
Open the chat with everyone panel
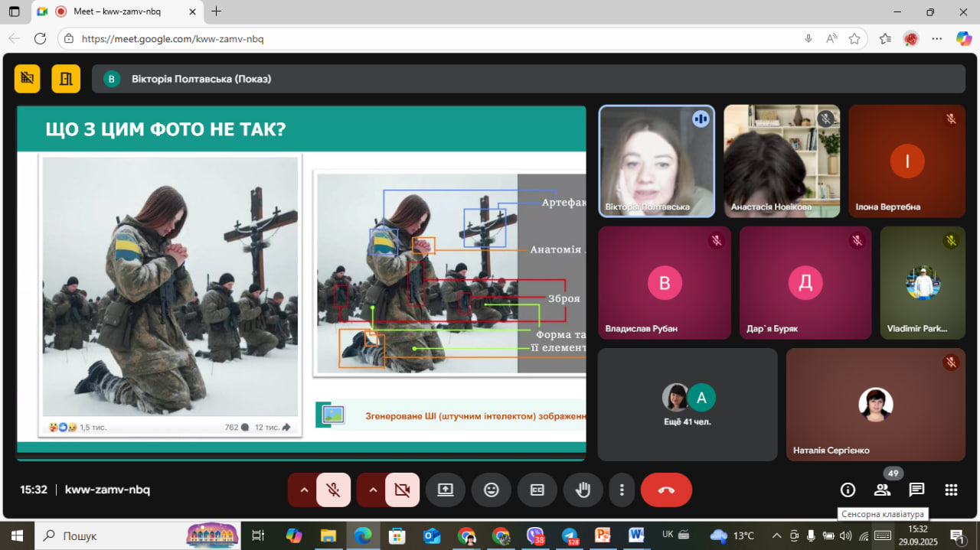pos(916,490)
